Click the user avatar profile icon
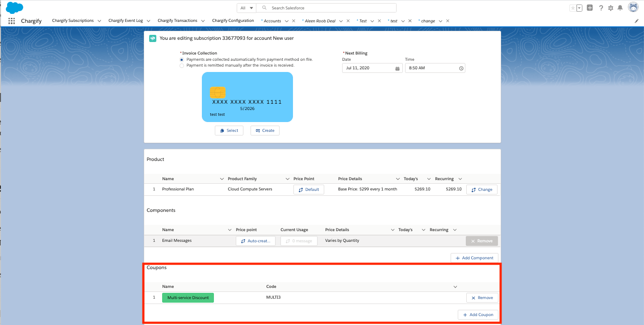 633,8
